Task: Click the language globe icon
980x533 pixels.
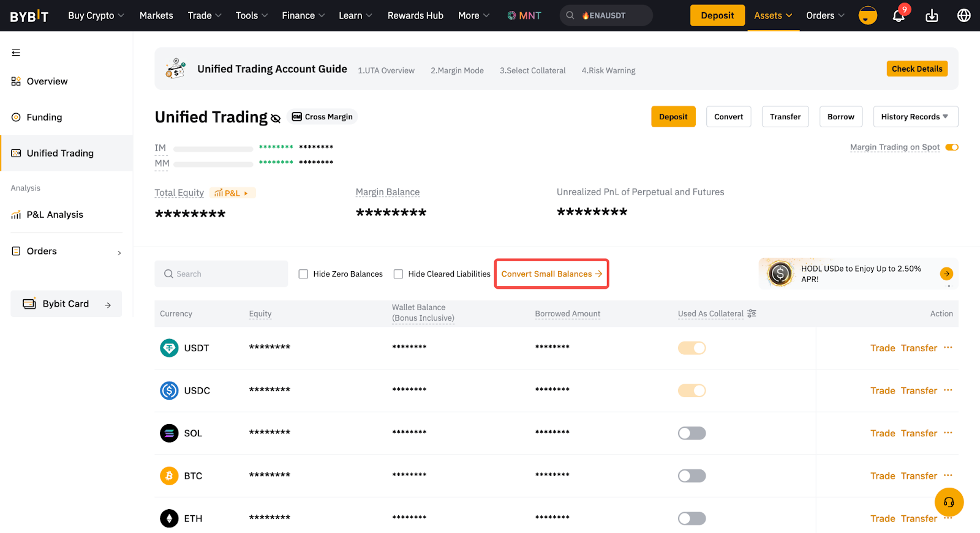Action: tap(963, 15)
